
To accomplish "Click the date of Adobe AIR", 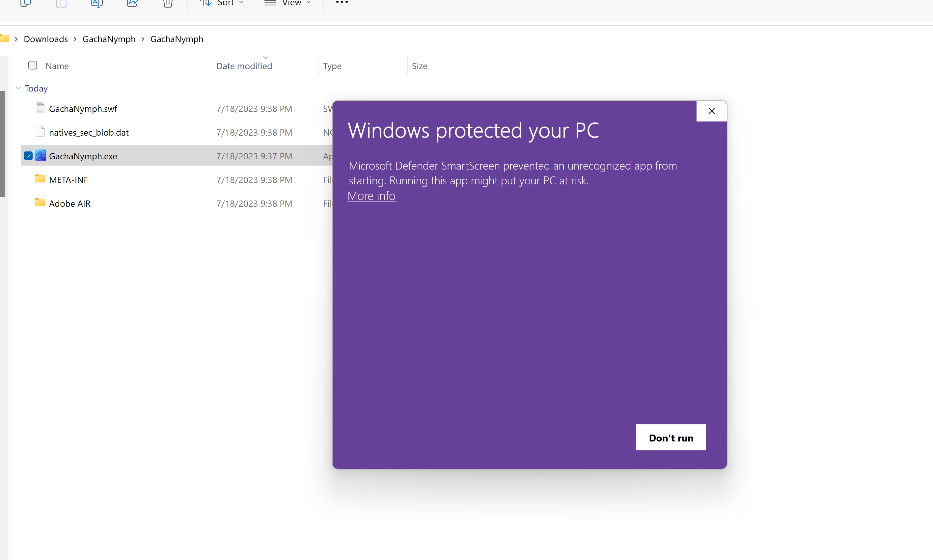I will pos(254,204).
